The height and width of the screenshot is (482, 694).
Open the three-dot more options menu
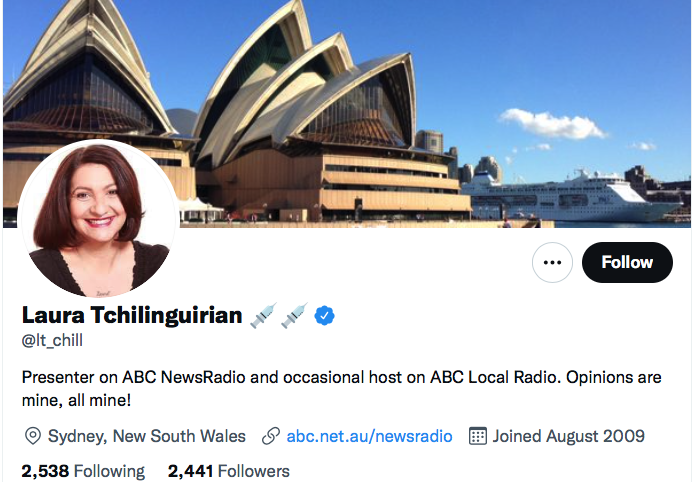coord(552,262)
